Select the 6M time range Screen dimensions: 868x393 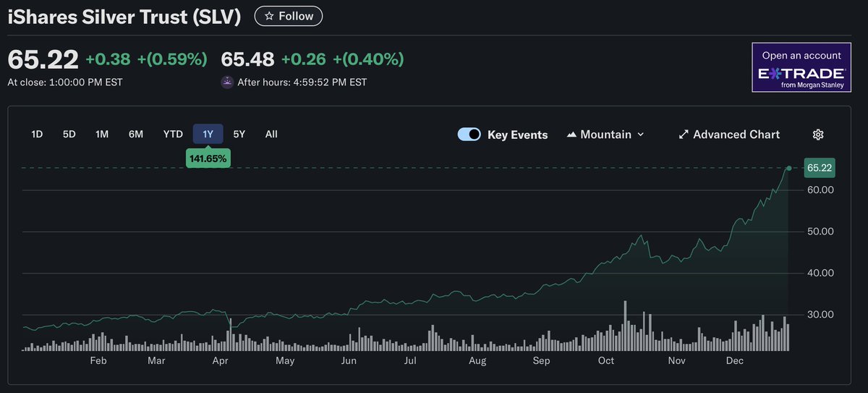coord(136,134)
